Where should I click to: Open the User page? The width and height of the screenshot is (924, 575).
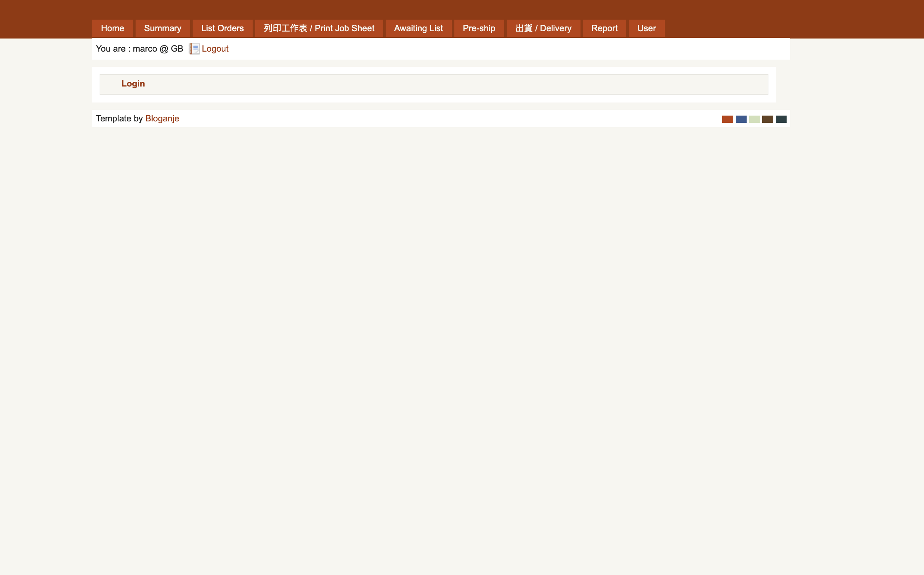[646, 28]
